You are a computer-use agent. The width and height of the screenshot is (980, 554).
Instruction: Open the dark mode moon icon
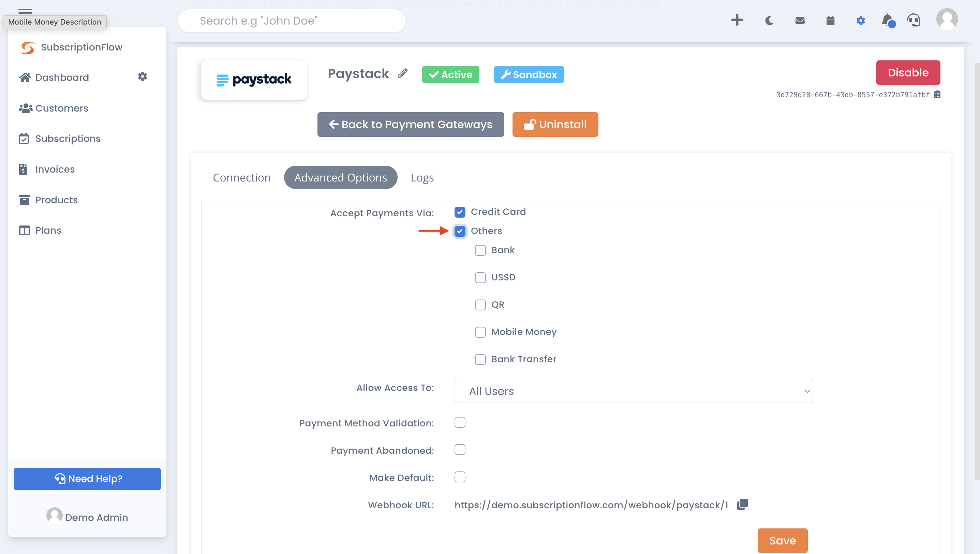tap(769, 21)
